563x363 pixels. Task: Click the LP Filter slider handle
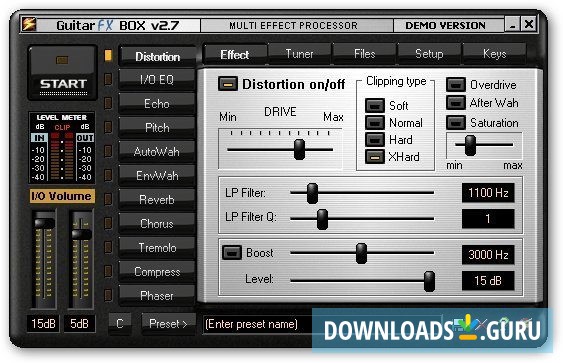pyautogui.click(x=312, y=193)
